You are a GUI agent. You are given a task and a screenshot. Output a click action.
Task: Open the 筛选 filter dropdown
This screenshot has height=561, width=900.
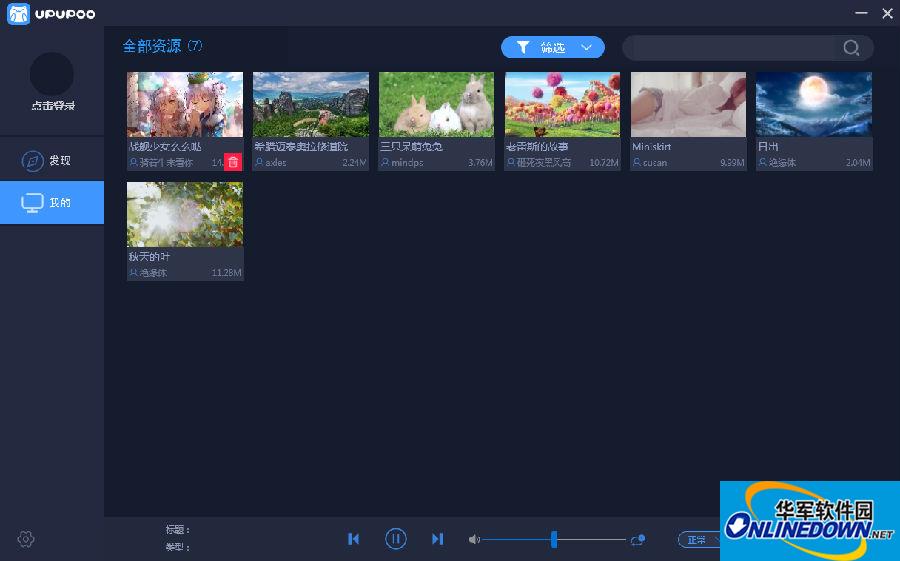point(553,47)
